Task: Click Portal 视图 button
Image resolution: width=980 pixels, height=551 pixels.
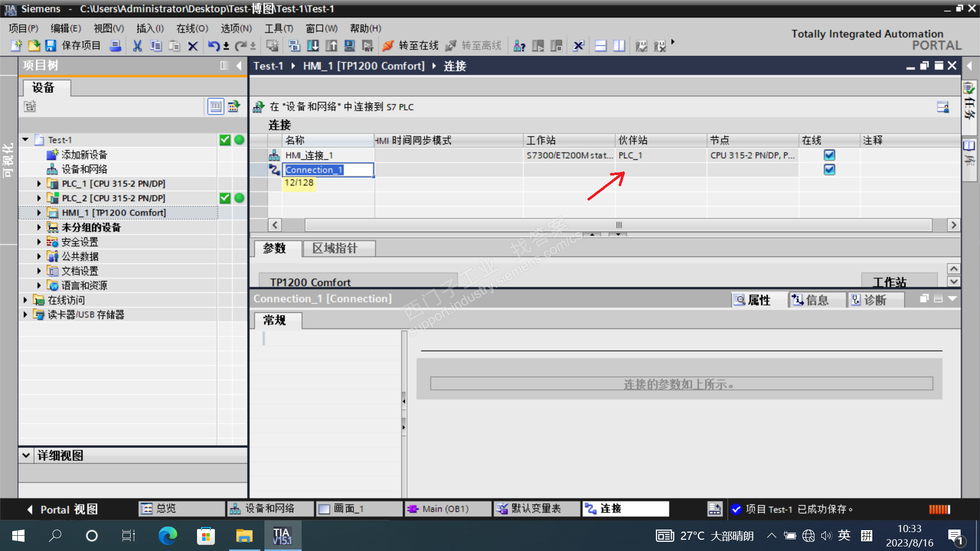Action: coord(61,509)
